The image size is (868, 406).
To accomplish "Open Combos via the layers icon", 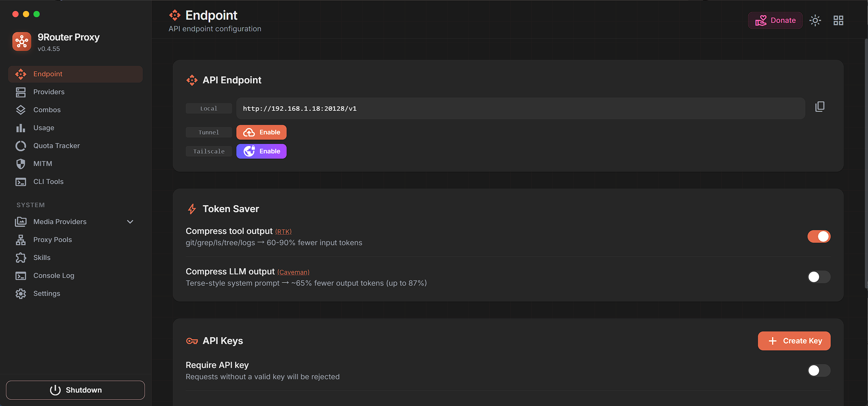I will coord(21,110).
